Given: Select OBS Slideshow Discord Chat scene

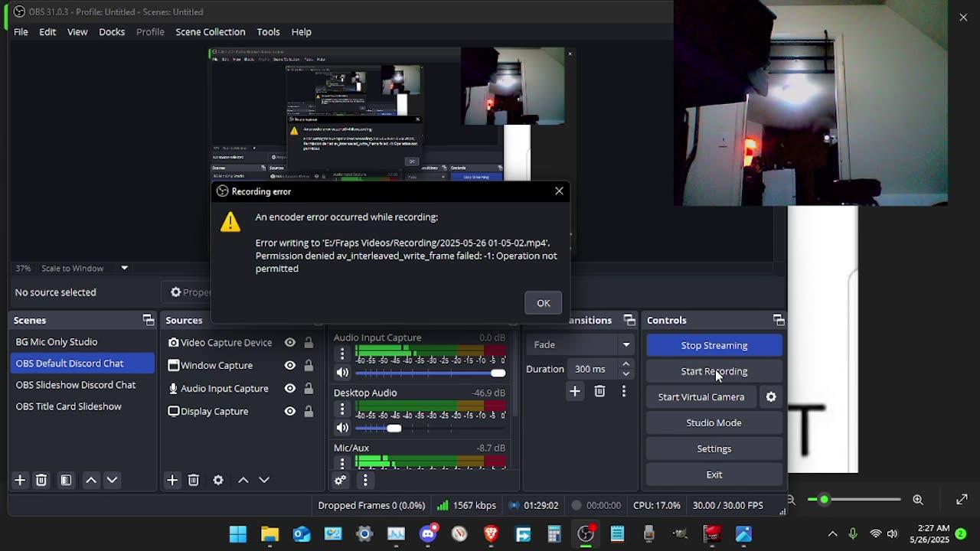Looking at the screenshot, I should click(x=83, y=385).
